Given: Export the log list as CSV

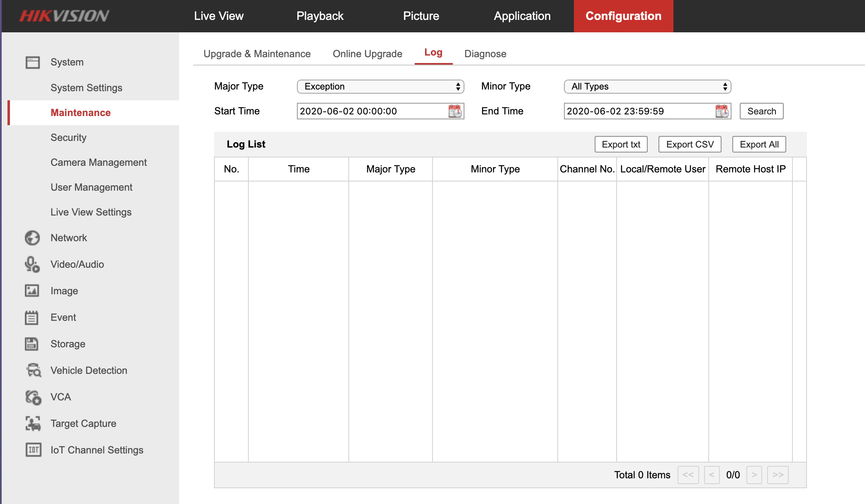Looking at the screenshot, I should 689,144.
